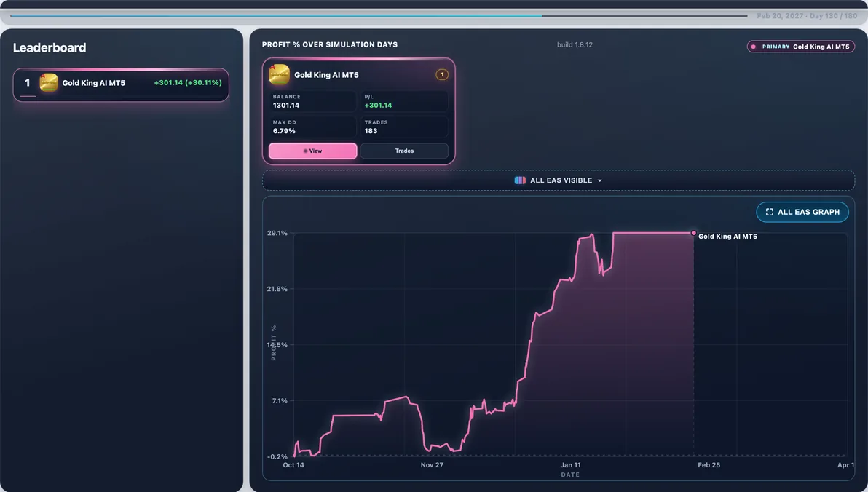The image size is (868, 492).
Task: Click the TRADES 183 cell
Action: click(x=404, y=127)
